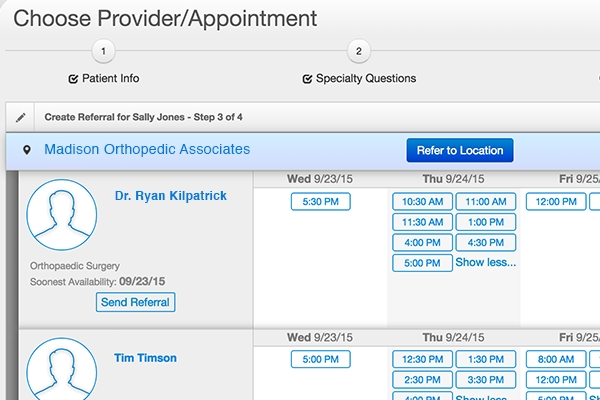Open Tim Timson's profile link
This screenshot has height=400, width=600.
(145, 358)
